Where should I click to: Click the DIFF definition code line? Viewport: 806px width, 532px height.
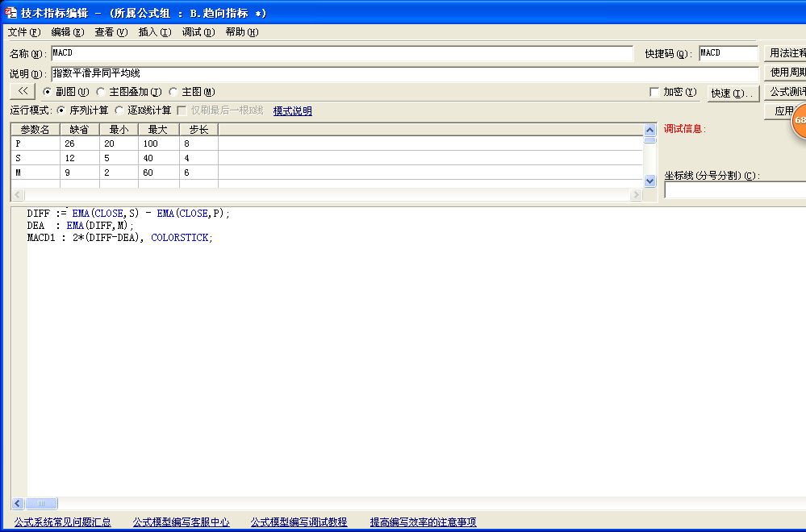[128, 213]
